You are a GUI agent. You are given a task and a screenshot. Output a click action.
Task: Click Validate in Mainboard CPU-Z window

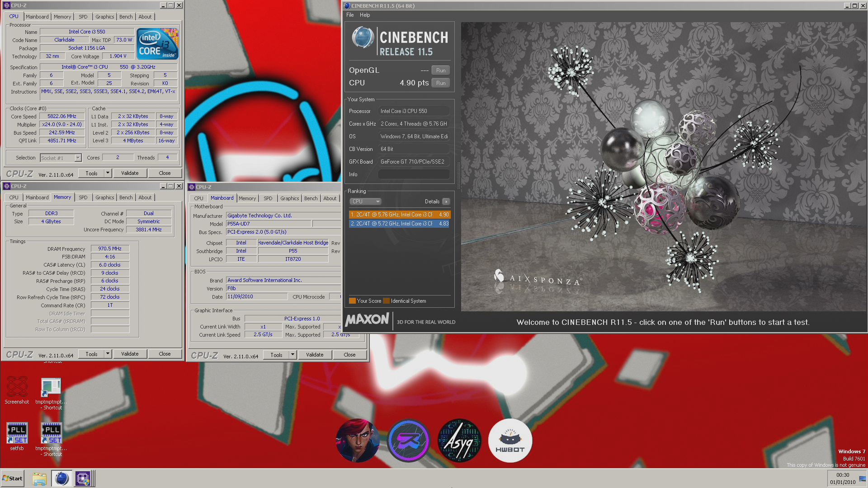coord(315,355)
